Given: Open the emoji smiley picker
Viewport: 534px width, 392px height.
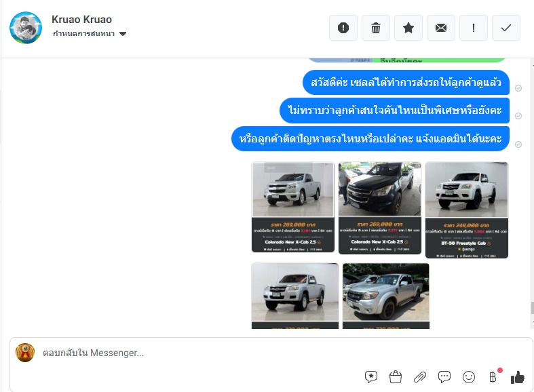Looking at the screenshot, I should [469, 376].
